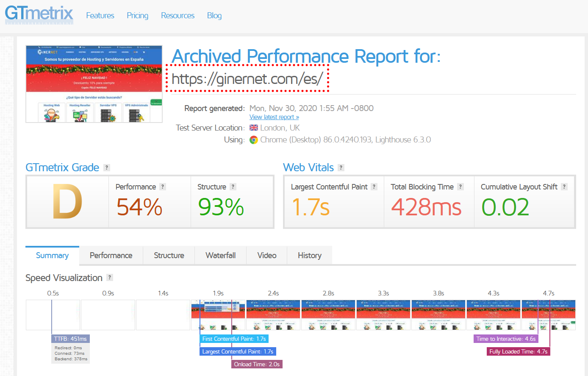Open help icon beside Performance score
588x376 pixels.
pyautogui.click(x=163, y=187)
